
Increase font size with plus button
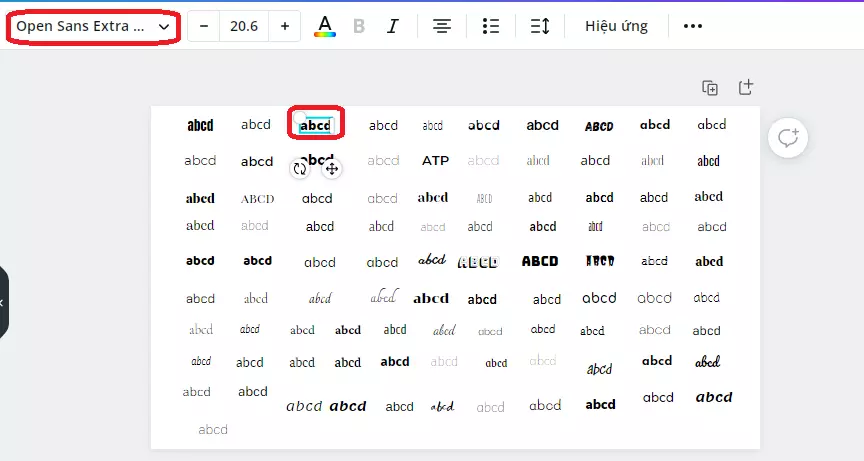[285, 26]
